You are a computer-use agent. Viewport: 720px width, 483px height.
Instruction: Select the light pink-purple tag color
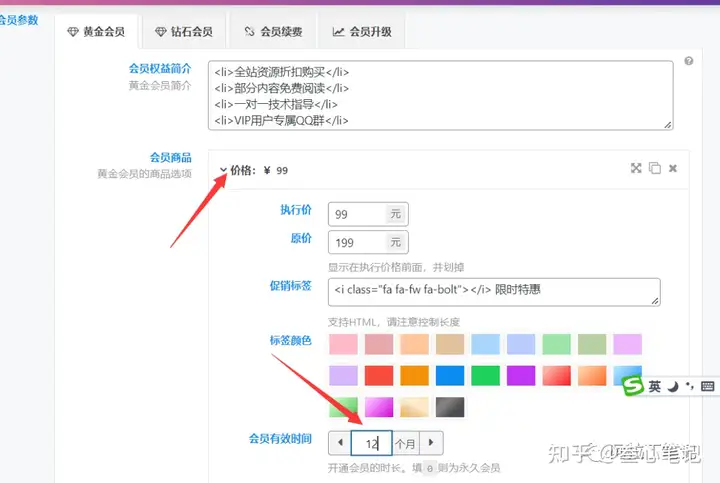(x=627, y=344)
